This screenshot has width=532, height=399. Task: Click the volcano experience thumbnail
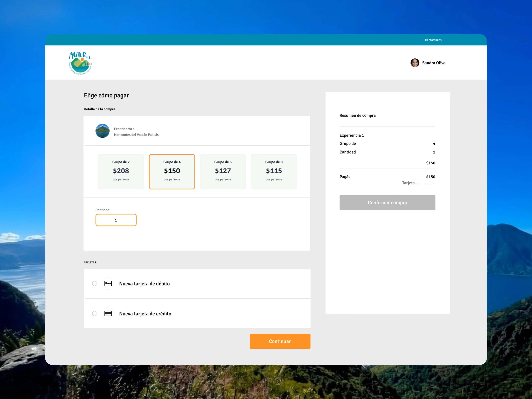point(102,131)
